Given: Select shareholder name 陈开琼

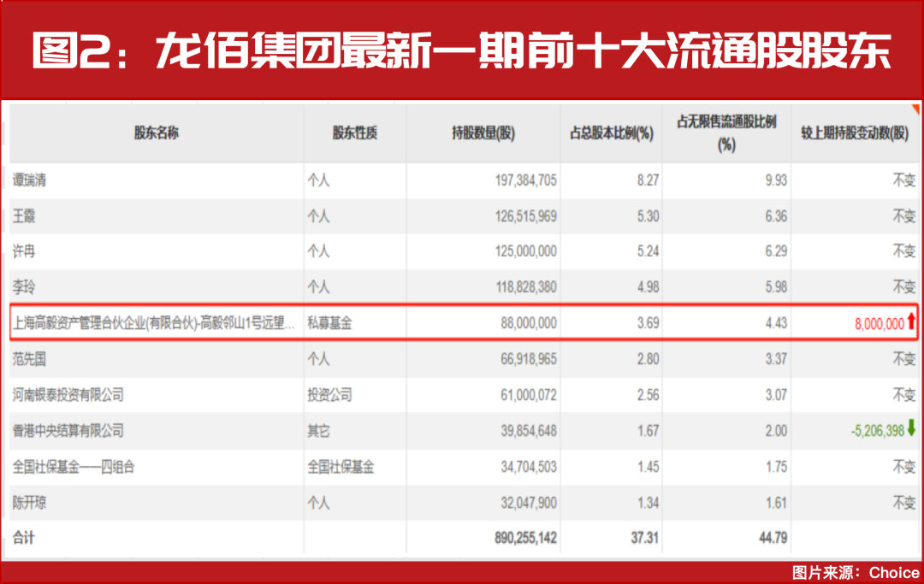Looking at the screenshot, I should tap(29, 503).
